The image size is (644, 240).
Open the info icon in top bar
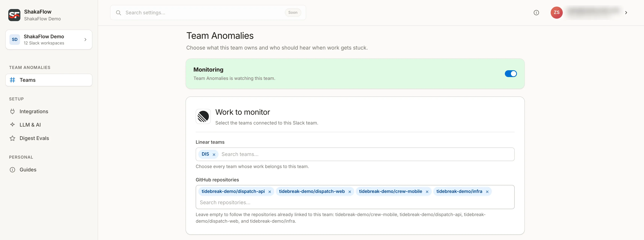(x=536, y=12)
